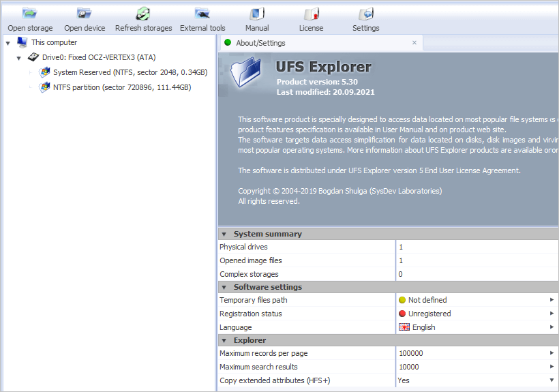
Task: Click the Opened image files row label
Action: (251, 260)
